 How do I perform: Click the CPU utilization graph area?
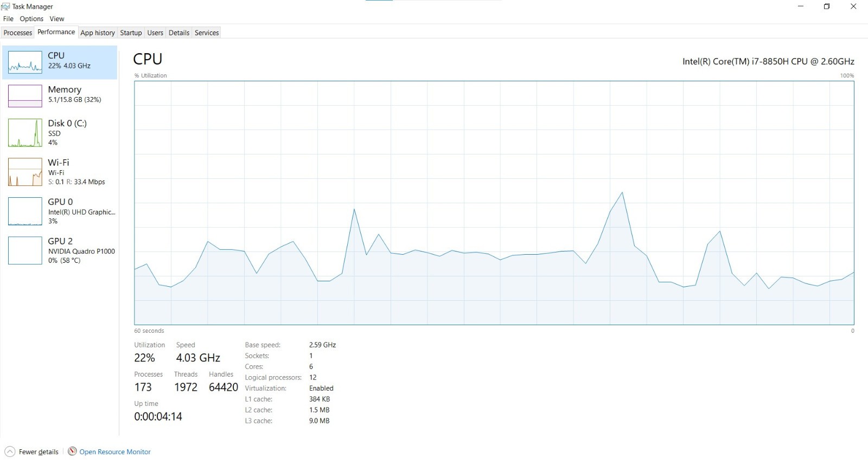click(x=494, y=203)
